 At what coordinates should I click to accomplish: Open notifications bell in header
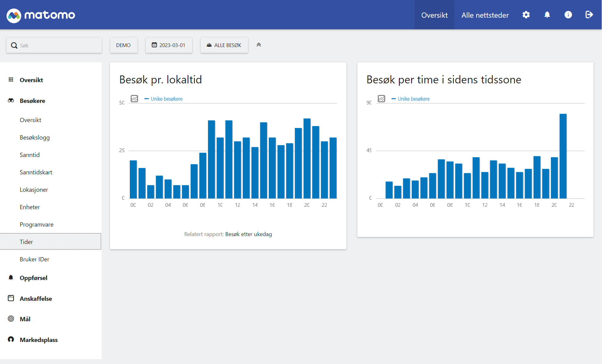point(547,15)
